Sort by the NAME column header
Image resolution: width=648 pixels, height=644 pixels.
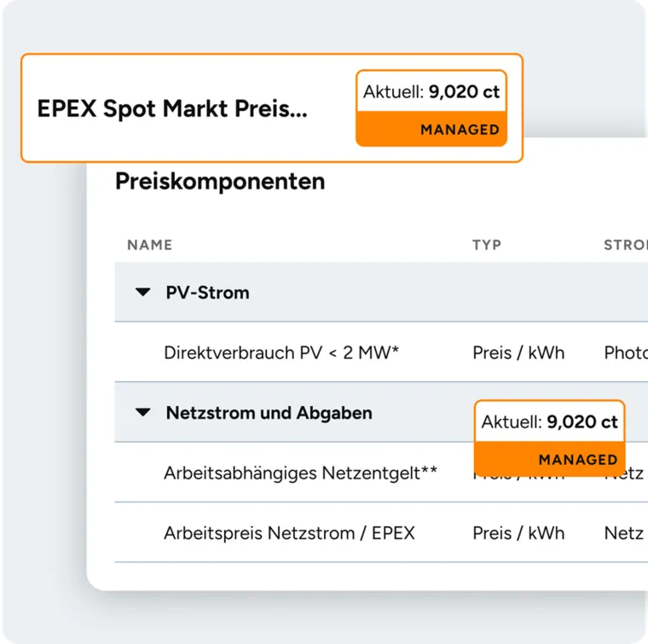[150, 245]
